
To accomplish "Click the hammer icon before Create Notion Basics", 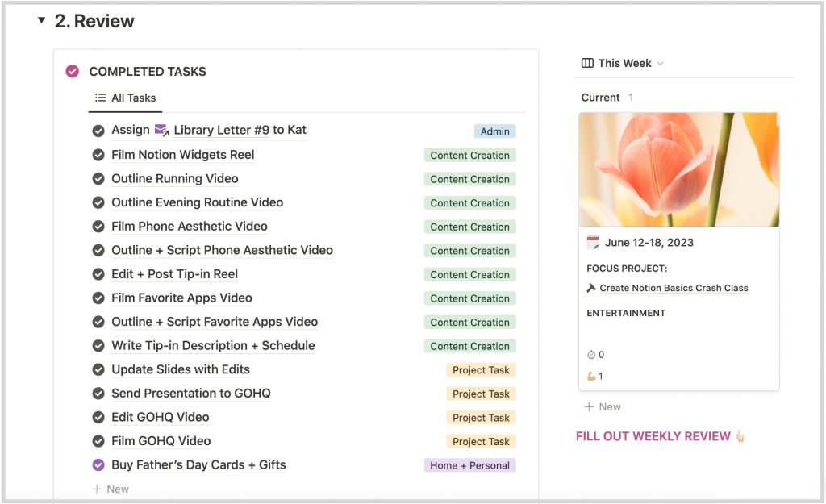I will pos(591,288).
